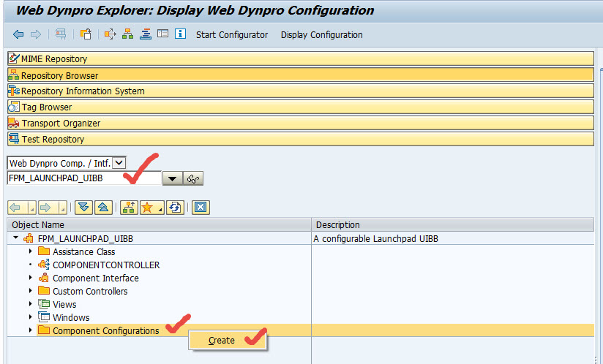603x364 pixels.
Task: Click the glasses Display button
Action: 193,178
